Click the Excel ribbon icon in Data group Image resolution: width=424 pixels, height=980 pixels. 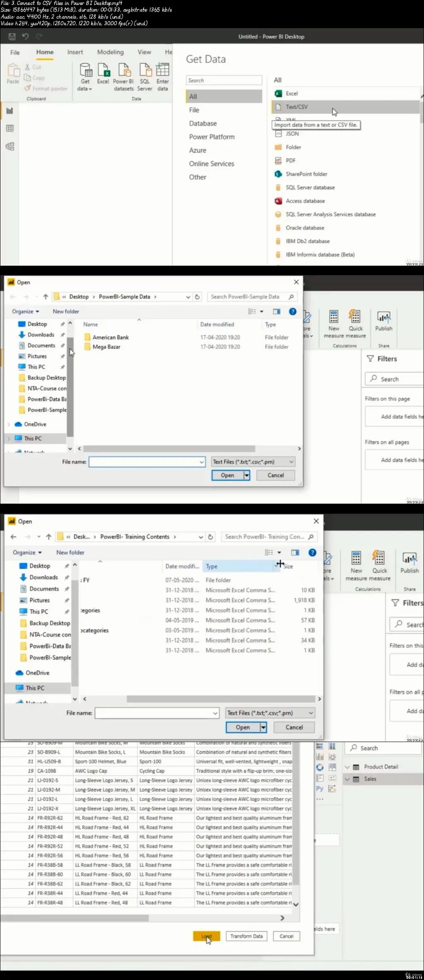pyautogui.click(x=103, y=70)
